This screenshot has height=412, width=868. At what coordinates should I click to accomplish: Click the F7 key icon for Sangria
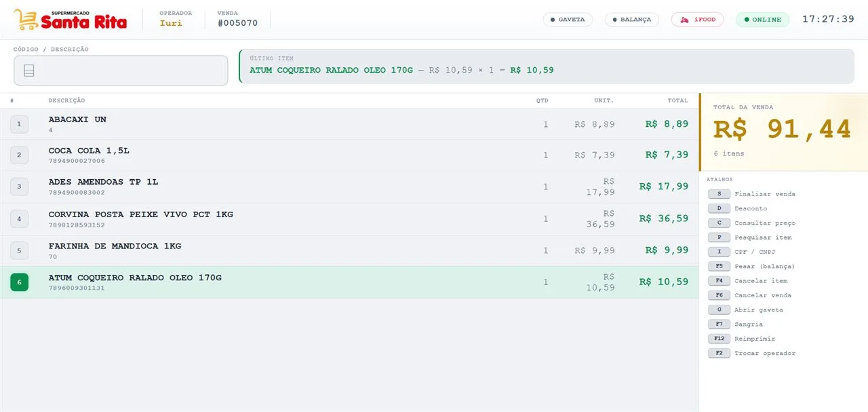tap(719, 324)
